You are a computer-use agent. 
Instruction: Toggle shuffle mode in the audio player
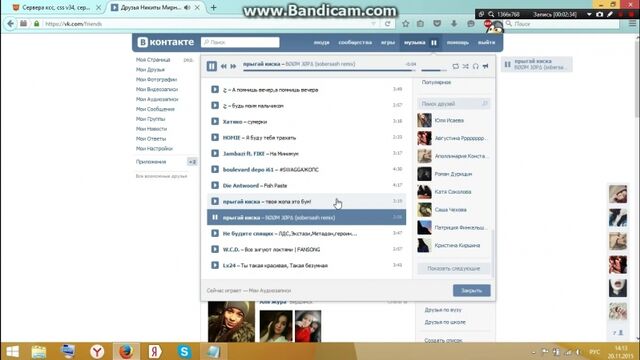(466, 66)
